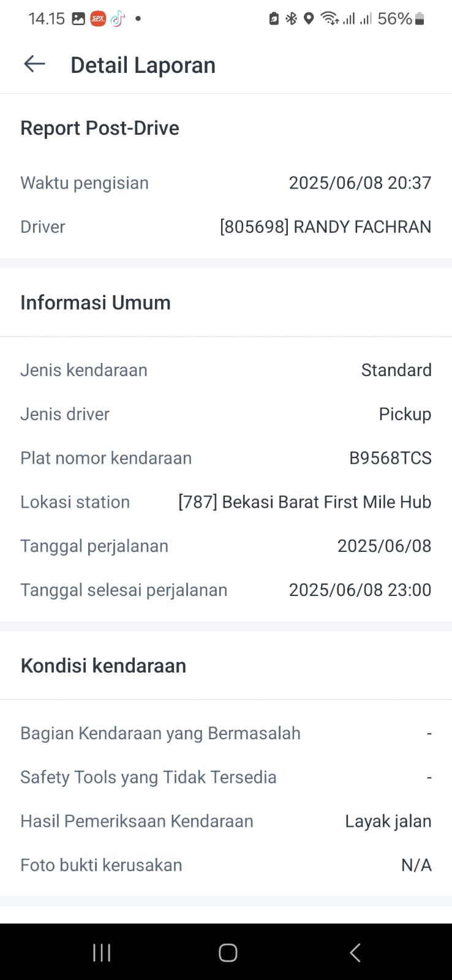
Task: Tap plate number B9568TCS value
Action: pyautogui.click(x=390, y=458)
